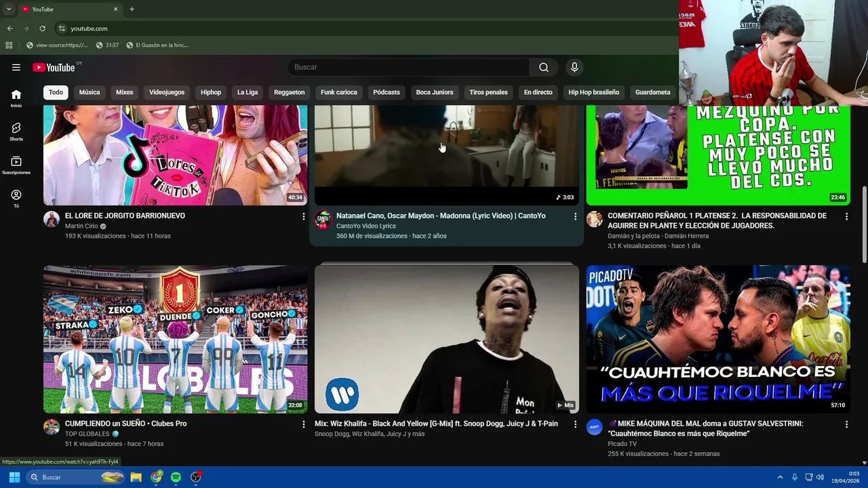Screen dimensions: 868x488
Task: Click CantoYo Video Lyrics channel avatar
Action: (323, 219)
